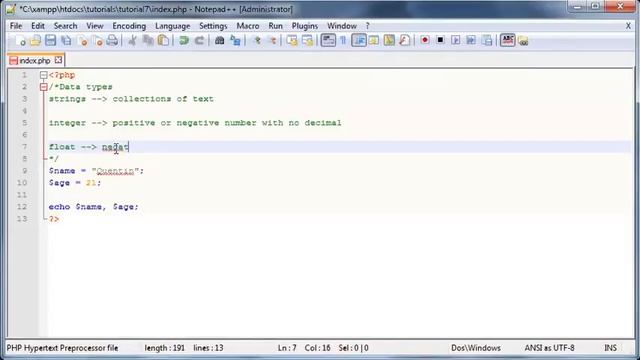The height and width of the screenshot is (360, 640).
Task: Click 'PHP Hypertext Preprocessor file' status text
Action: pos(62,348)
